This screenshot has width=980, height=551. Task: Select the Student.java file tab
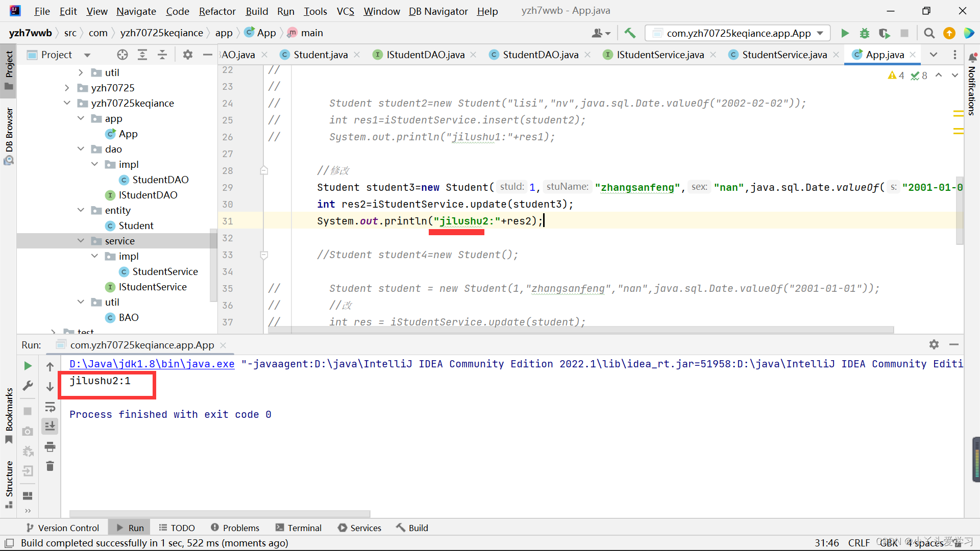click(x=321, y=55)
